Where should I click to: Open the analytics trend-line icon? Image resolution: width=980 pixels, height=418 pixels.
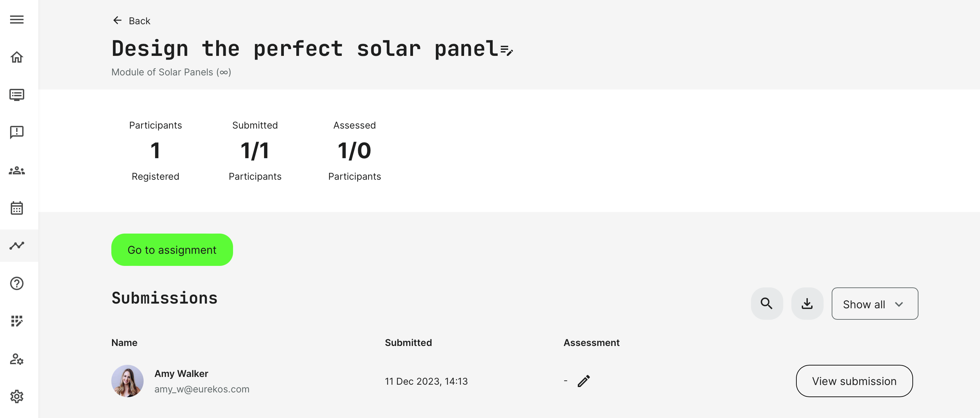pos(17,246)
